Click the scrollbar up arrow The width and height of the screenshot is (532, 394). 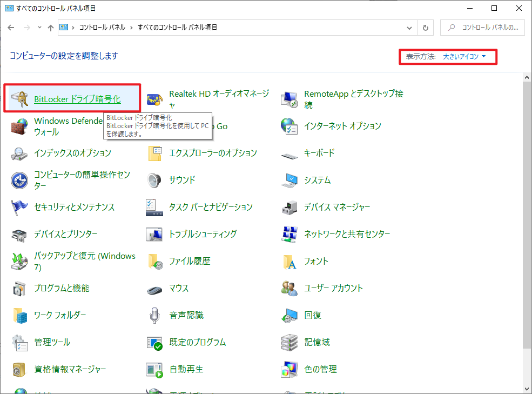[x=527, y=77]
